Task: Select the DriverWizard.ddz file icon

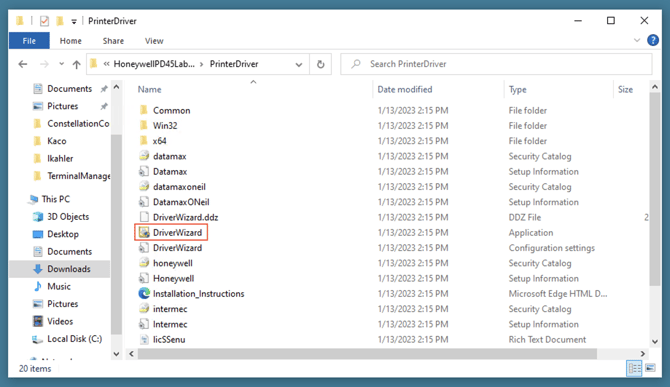Action: [144, 217]
